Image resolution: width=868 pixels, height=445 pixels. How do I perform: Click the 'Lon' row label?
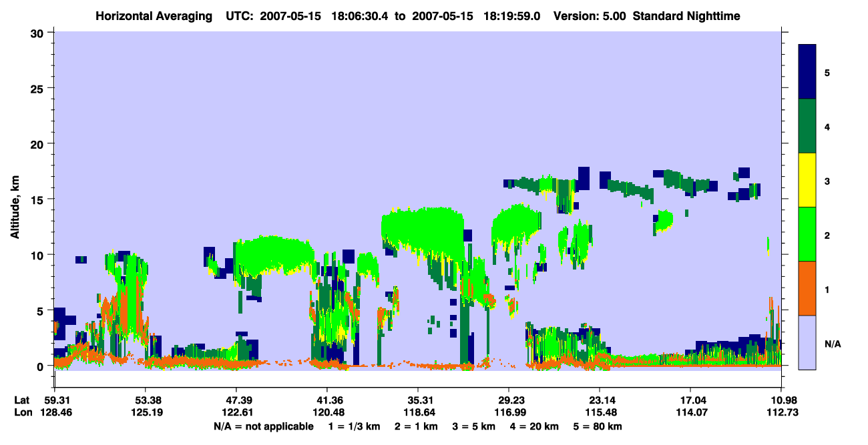(x=23, y=412)
